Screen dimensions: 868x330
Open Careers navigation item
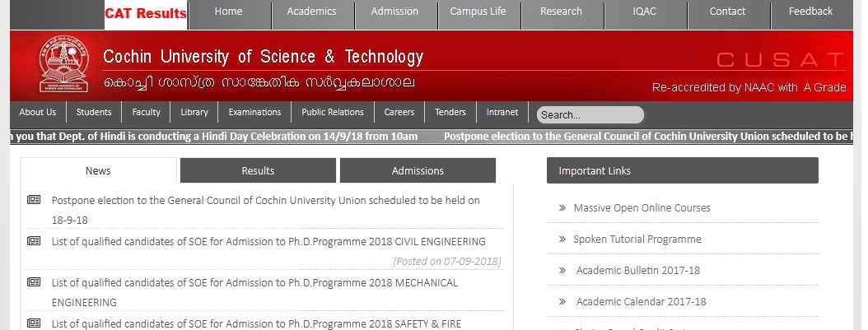(x=399, y=112)
